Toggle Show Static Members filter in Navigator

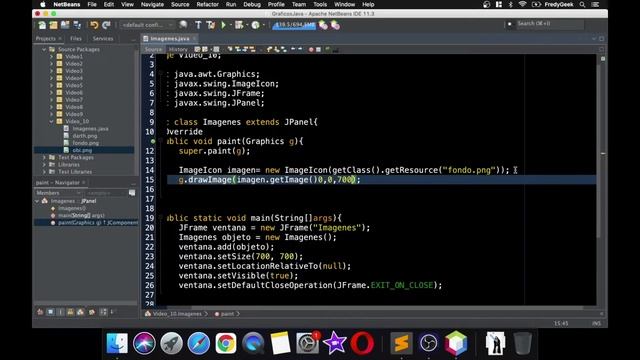coord(60,312)
